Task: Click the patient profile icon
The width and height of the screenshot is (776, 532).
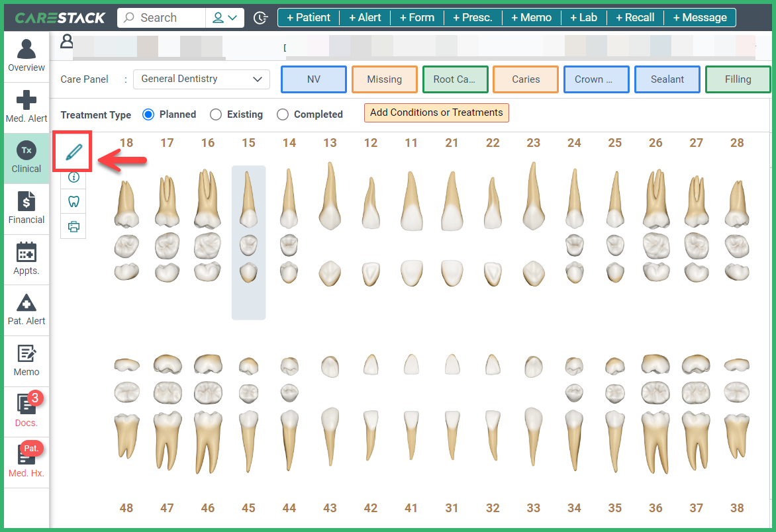Action: 66,41
